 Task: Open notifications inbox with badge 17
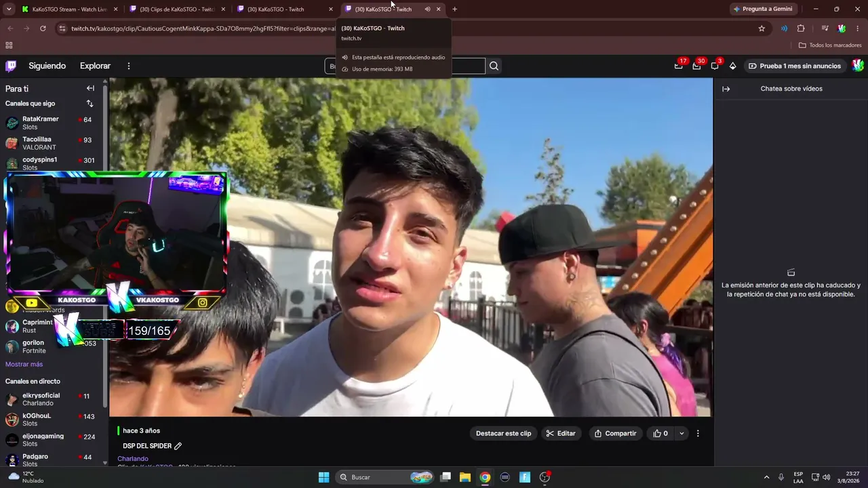pos(679,66)
